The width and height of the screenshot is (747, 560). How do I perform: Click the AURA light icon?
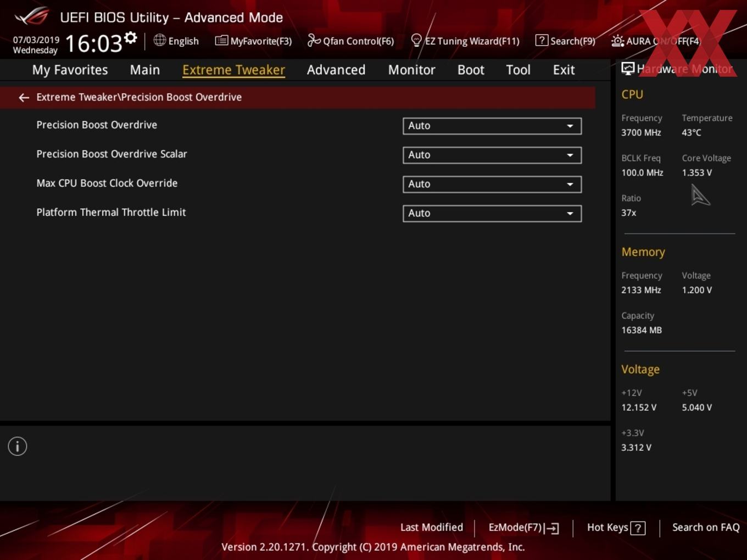pos(617,41)
